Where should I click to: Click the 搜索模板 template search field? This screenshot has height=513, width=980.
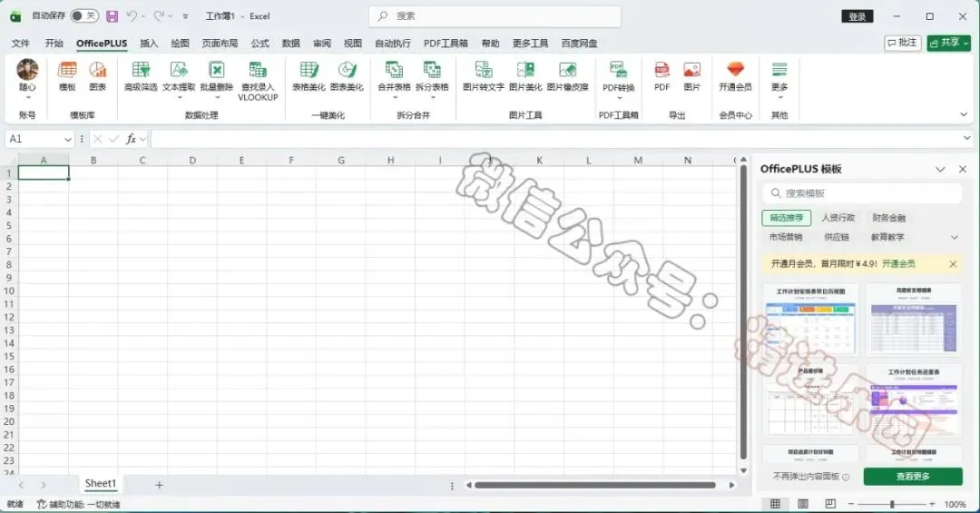863,193
